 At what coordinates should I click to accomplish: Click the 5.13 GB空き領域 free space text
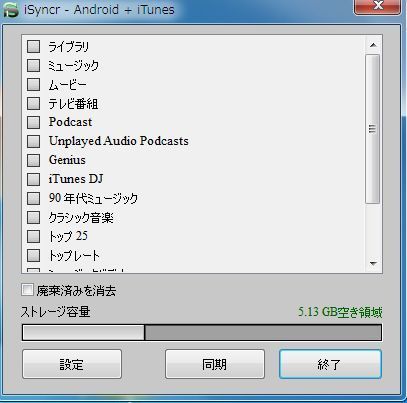[340, 312]
